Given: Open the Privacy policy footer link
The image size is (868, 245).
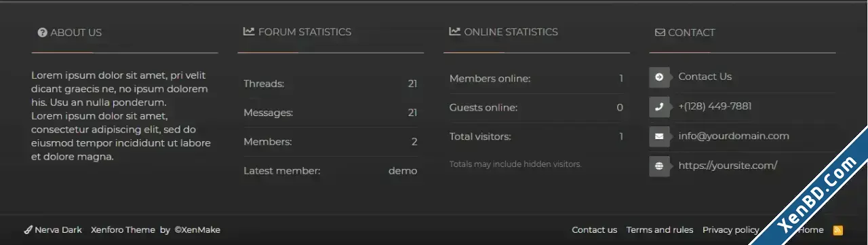Looking at the screenshot, I should pos(730,230).
